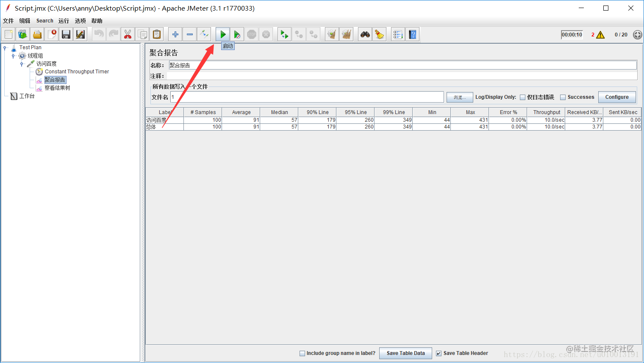Start the test with green play icon
Image resolution: width=644 pixels, height=363 pixels.
pyautogui.click(x=223, y=34)
